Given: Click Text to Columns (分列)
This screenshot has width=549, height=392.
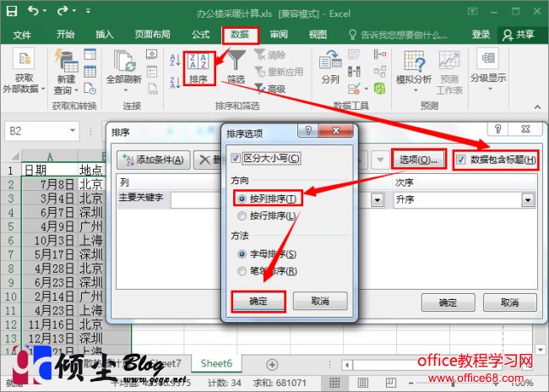Looking at the screenshot, I should [330, 68].
